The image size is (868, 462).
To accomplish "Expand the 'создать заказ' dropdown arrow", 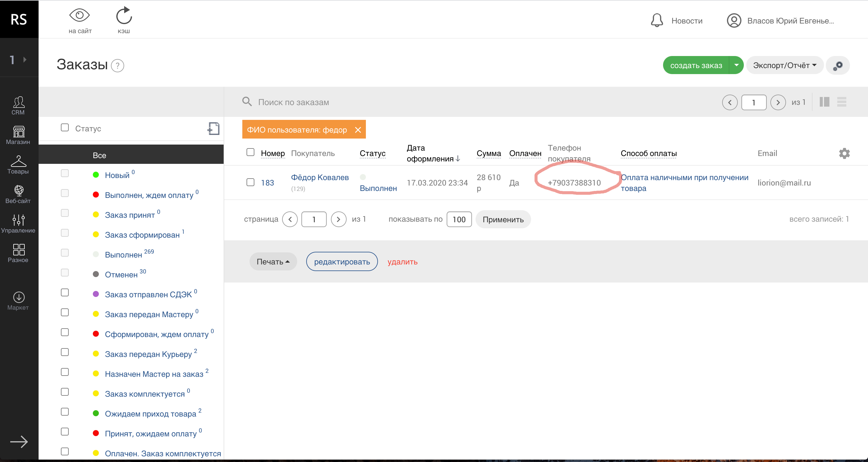I will click(736, 65).
